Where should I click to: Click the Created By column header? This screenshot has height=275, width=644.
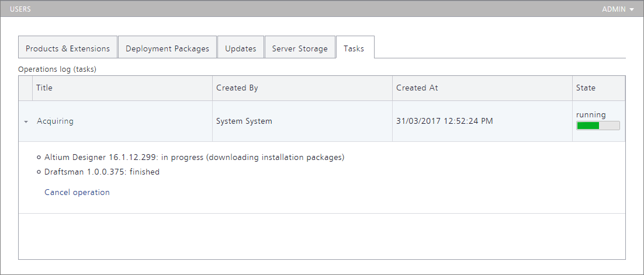pyautogui.click(x=237, y=88)
